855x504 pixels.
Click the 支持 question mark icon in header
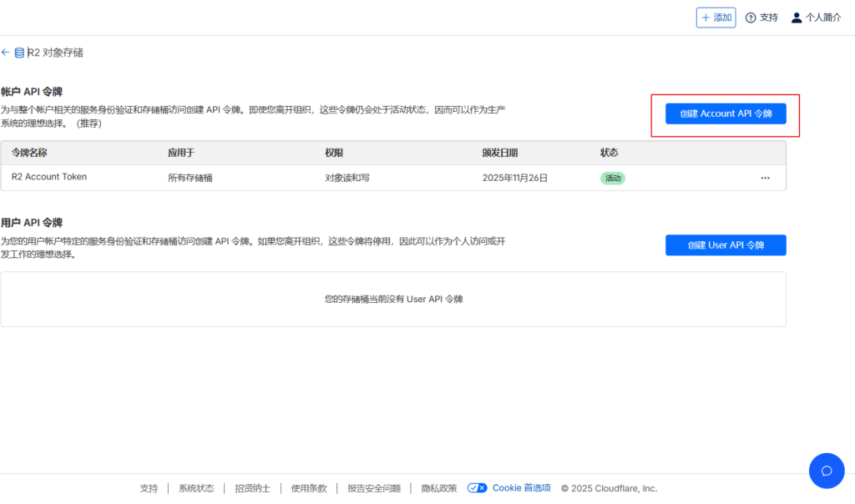[x=751, y=18]
